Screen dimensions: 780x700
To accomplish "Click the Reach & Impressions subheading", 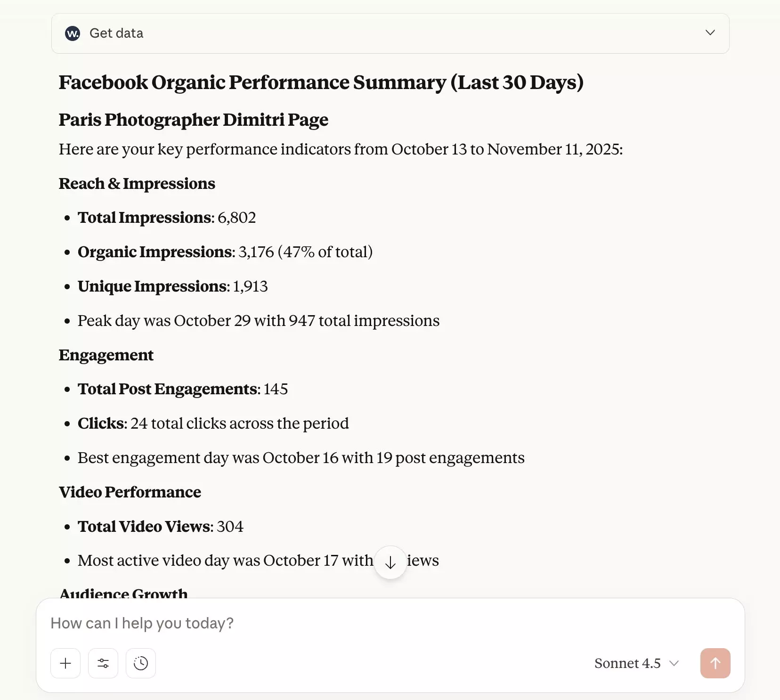I will point(137,183).
